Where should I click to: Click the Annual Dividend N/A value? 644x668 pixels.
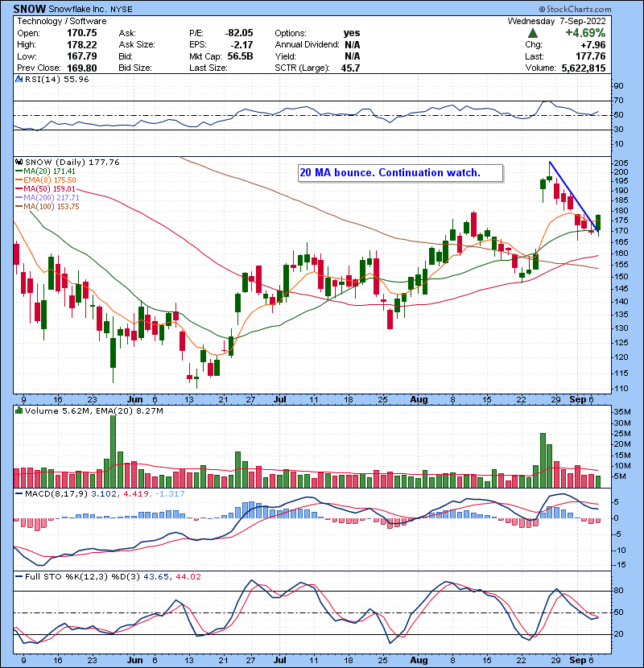point(352,45)
